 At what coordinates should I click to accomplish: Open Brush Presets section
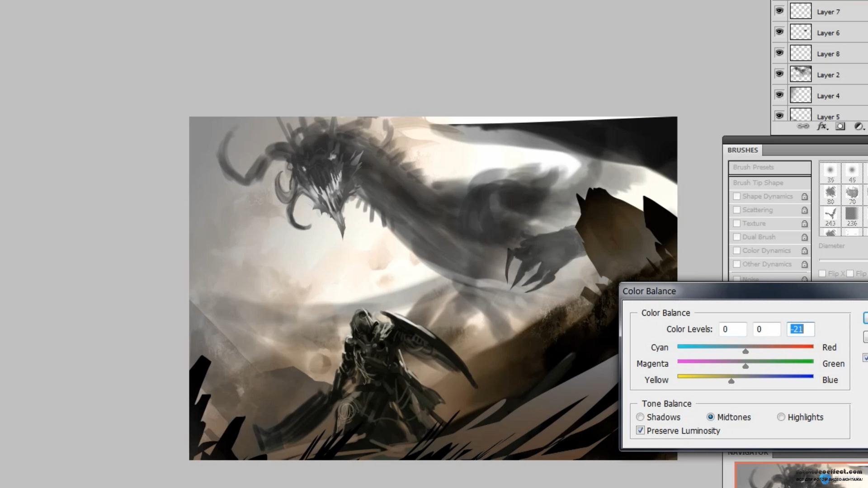tap(769, 167)
